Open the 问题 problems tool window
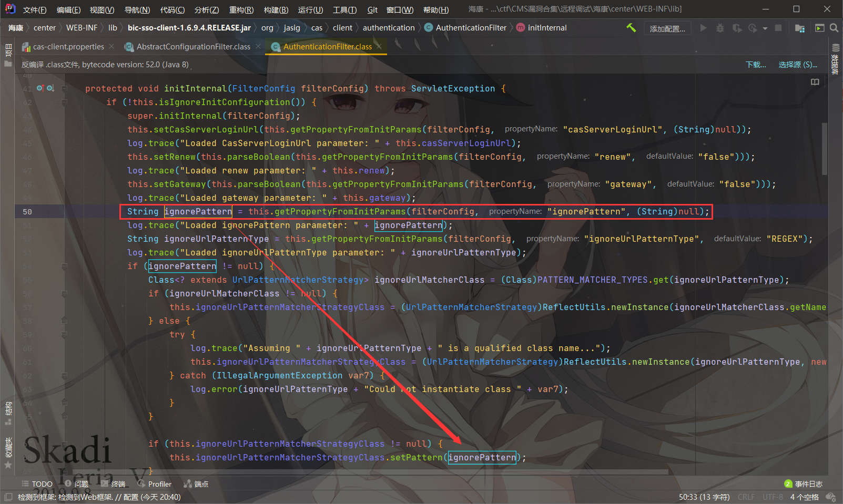The image size is (843, 504). pos(77,484)
